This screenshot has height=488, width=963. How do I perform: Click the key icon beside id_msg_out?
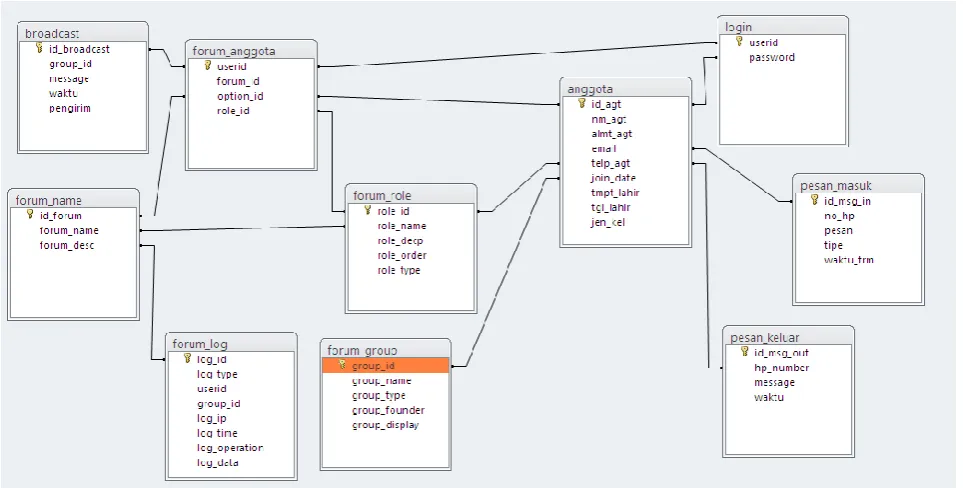click(x=744, y=351)
